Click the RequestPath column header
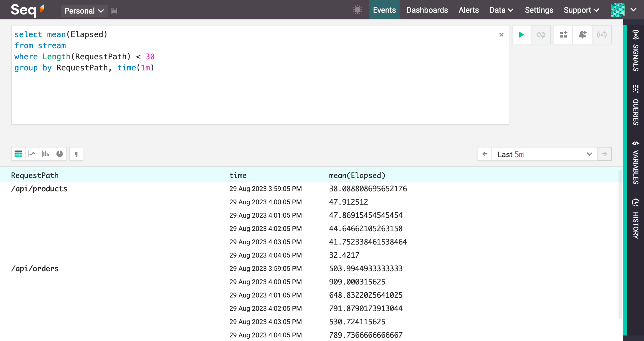Image resolution: width=644 pixels, height=341 pixels. [35, 175]
